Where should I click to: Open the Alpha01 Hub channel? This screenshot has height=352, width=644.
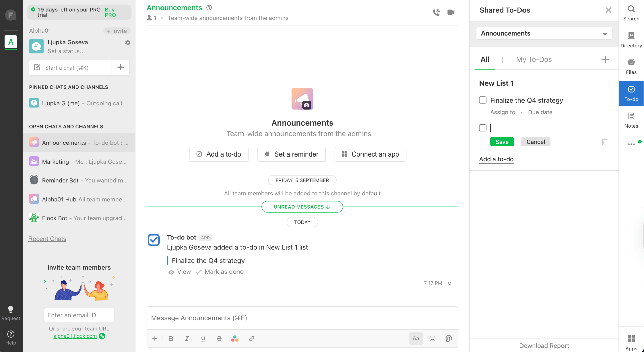click(x=79, y=199)
